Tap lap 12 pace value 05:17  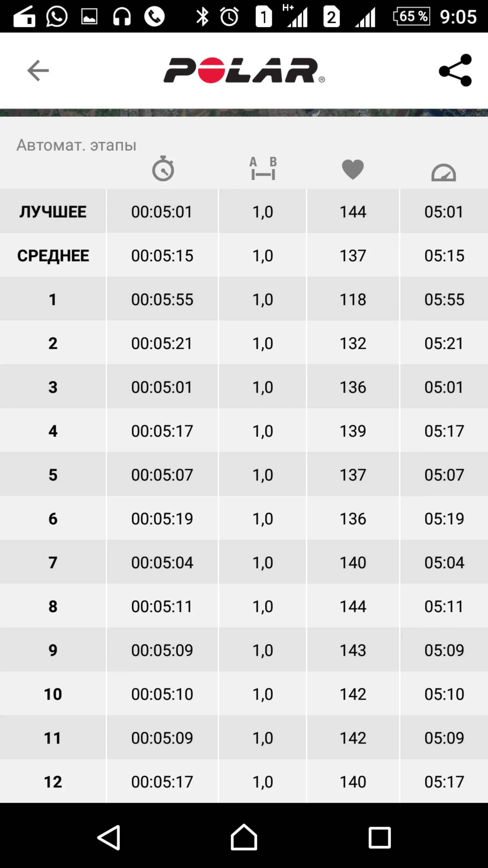(x=444, y=781)
